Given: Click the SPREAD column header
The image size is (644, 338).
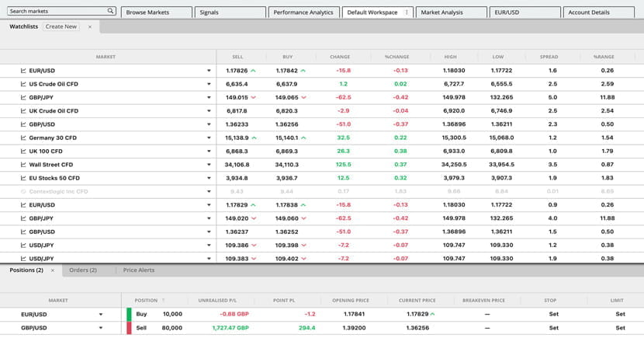Looking at the screenshot, I should tap(549, 57).
